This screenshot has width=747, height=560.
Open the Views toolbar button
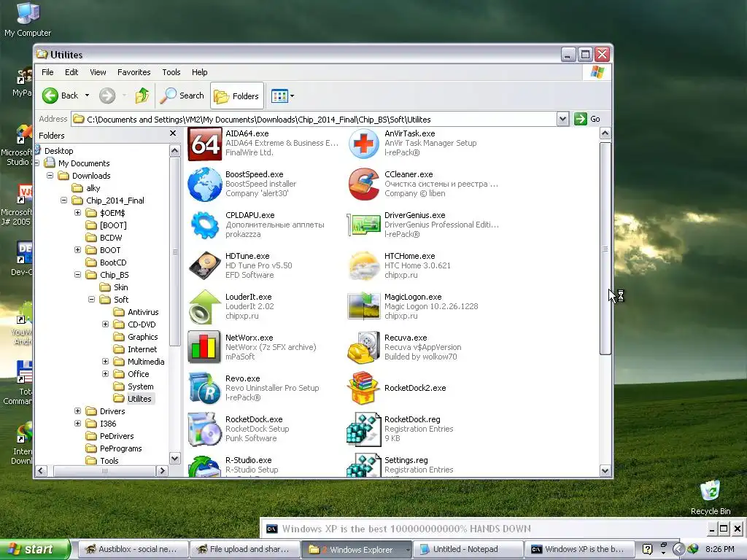pyautogui.click(x=282, y=96)
